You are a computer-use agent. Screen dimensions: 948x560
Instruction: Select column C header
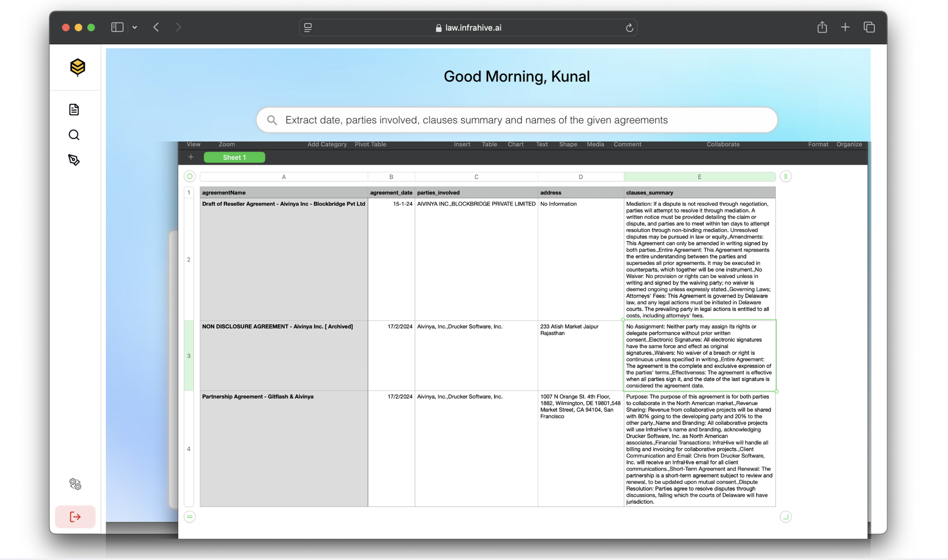(476, 177)
